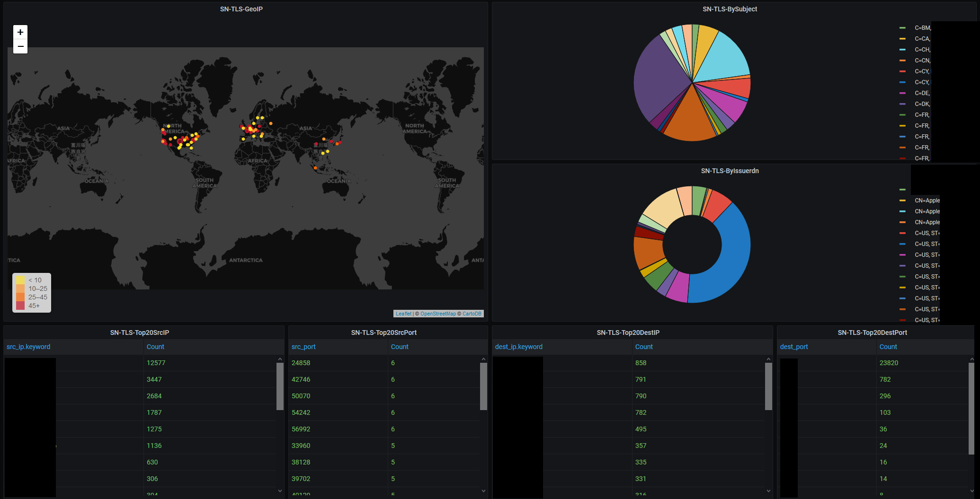The height and width of the screenshot is (499, 980).
Task: Click the light blue slice in BySubject pie
Action: (x=724, y=59)
